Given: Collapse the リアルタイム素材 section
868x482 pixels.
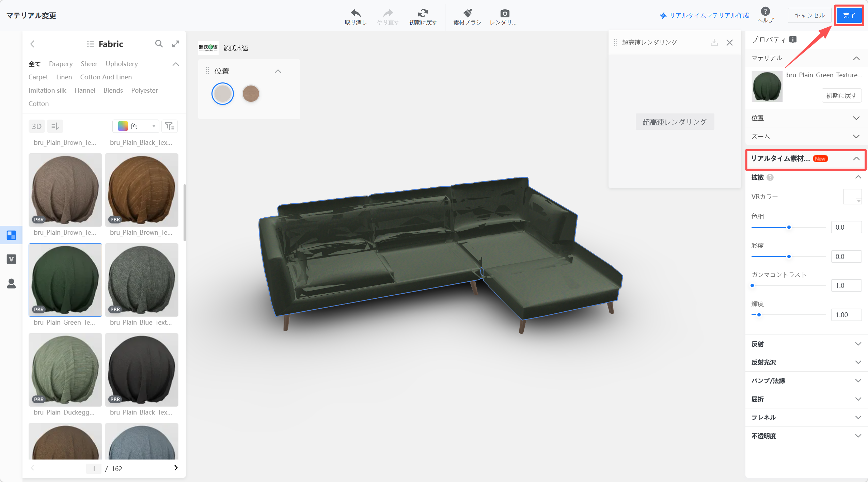Looking at the screenshot, I should [856, 159].
